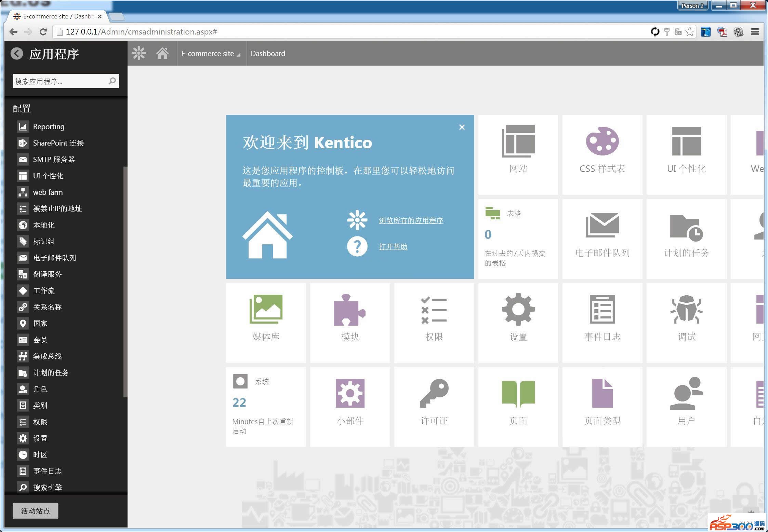The width and height of the screenshot is (768, 532).
Task: Open the 设置 gear tile on dashboard
Action: pos(518,322)
